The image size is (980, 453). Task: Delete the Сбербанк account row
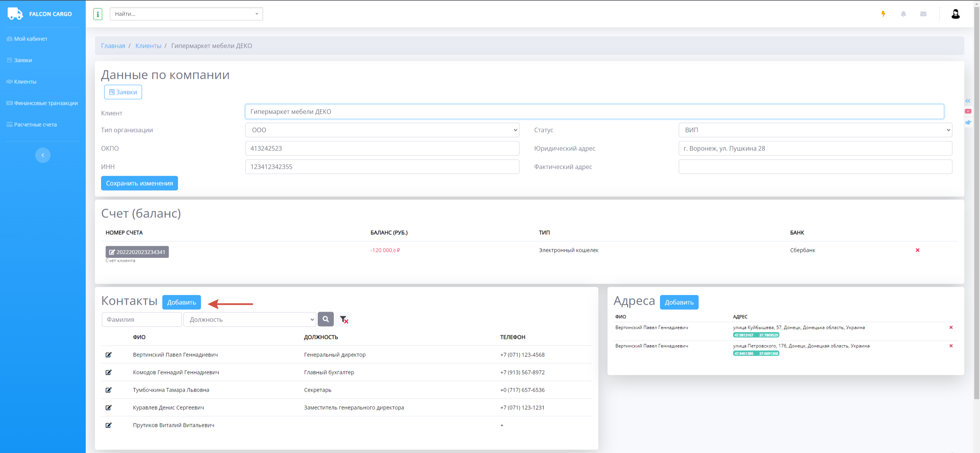(x=918, y=250)
